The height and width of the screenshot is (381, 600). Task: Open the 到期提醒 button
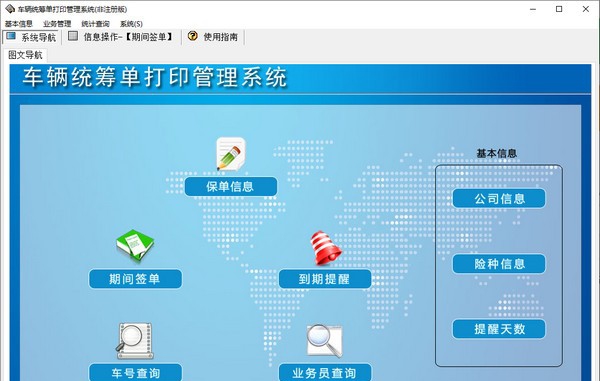[x=325, y=279]
